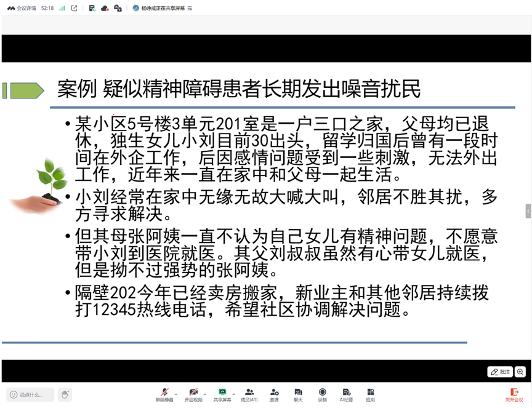Expand the video options arrow
The image size is (532, 408).
(x=205, y=394)
